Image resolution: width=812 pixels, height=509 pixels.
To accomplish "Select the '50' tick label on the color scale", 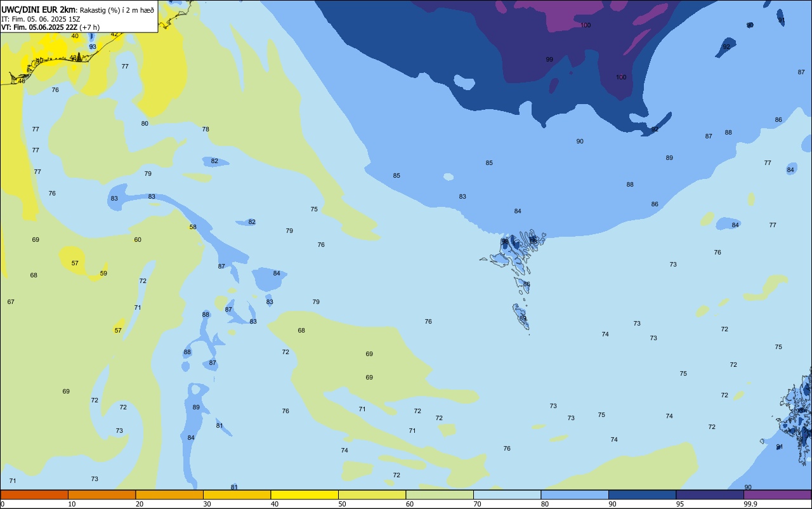I will click(343, 504).
